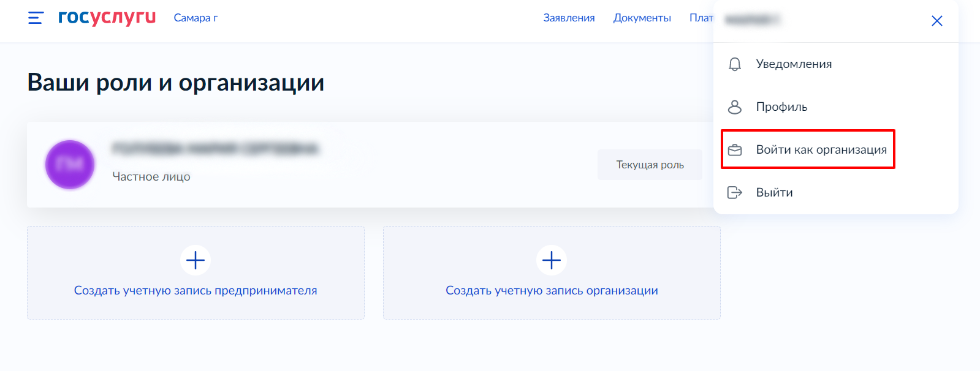The image size is (980, 371).
Task: Click the briefcase organization icon
Action: (734, 150)
